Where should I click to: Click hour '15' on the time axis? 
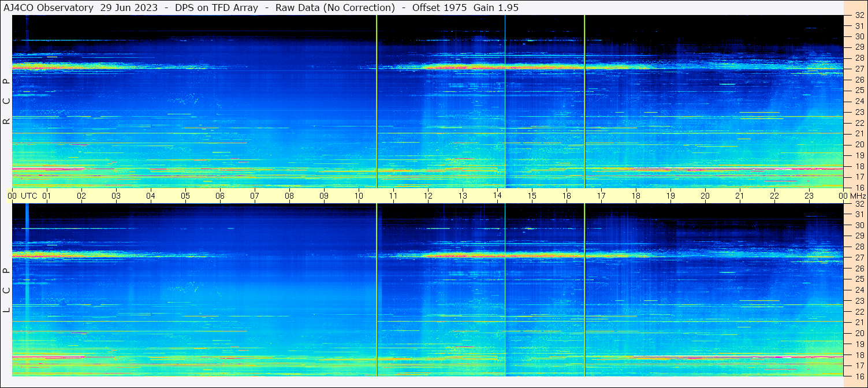click(x=532, y=196)
